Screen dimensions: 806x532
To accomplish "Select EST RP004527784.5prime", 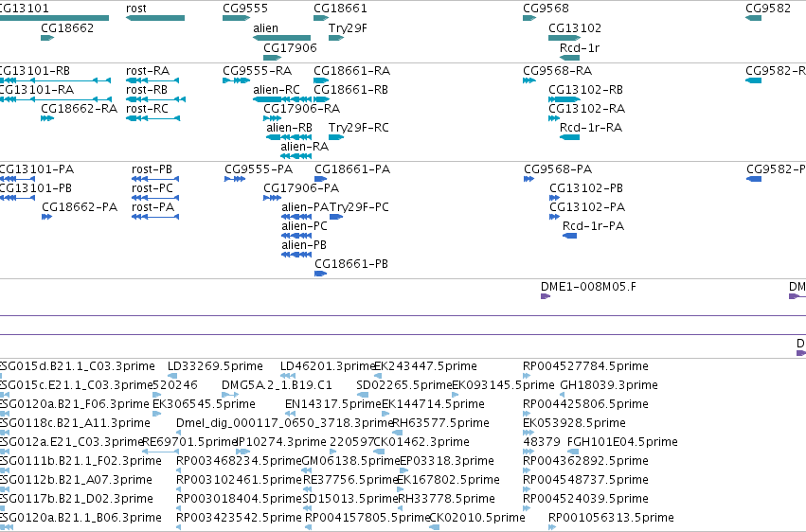I will [527, 376].
